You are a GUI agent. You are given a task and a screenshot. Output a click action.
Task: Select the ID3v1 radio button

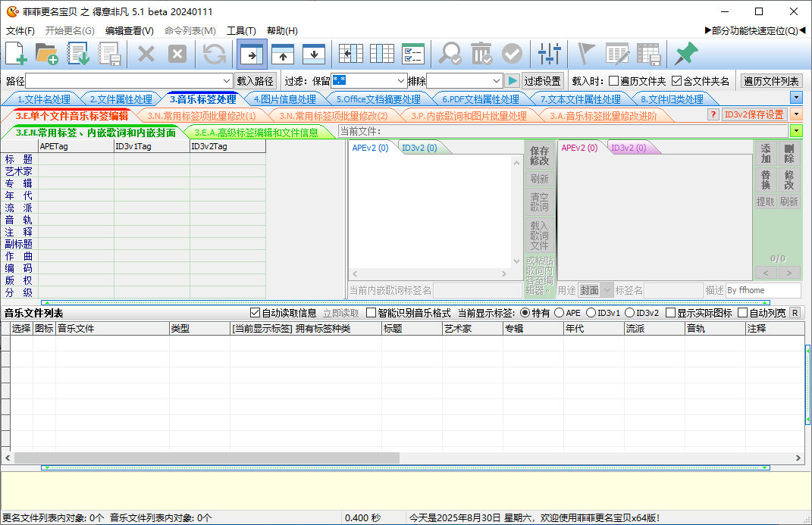[591, 313]
